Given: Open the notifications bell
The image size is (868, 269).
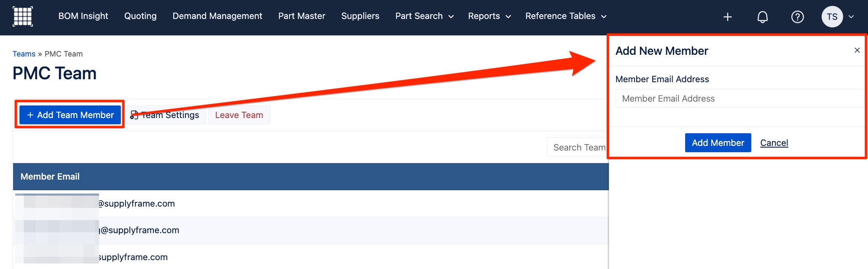Looking at the screenshot, I should tap(762, 17).
